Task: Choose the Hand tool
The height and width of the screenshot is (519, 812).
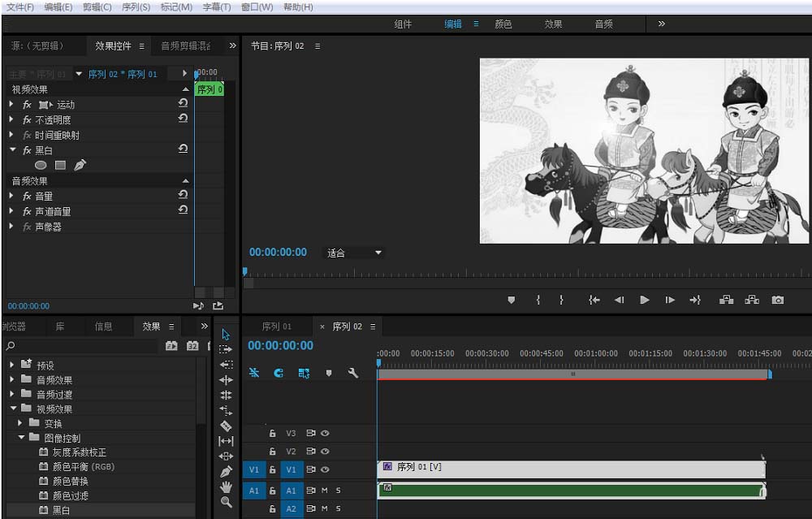Action: pyautogui.click(x=226, y=487)
